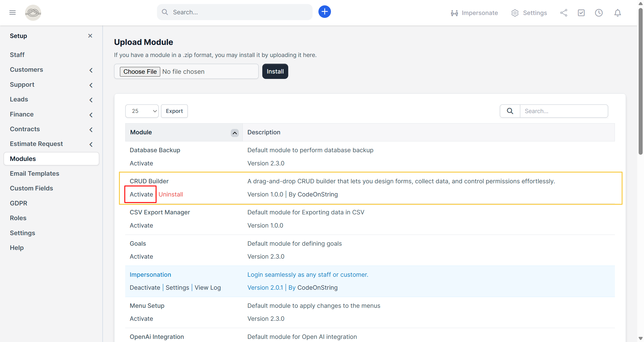Click Uninstall for CRUD Builder
The image size is (644, 342).
click(170, 194)
